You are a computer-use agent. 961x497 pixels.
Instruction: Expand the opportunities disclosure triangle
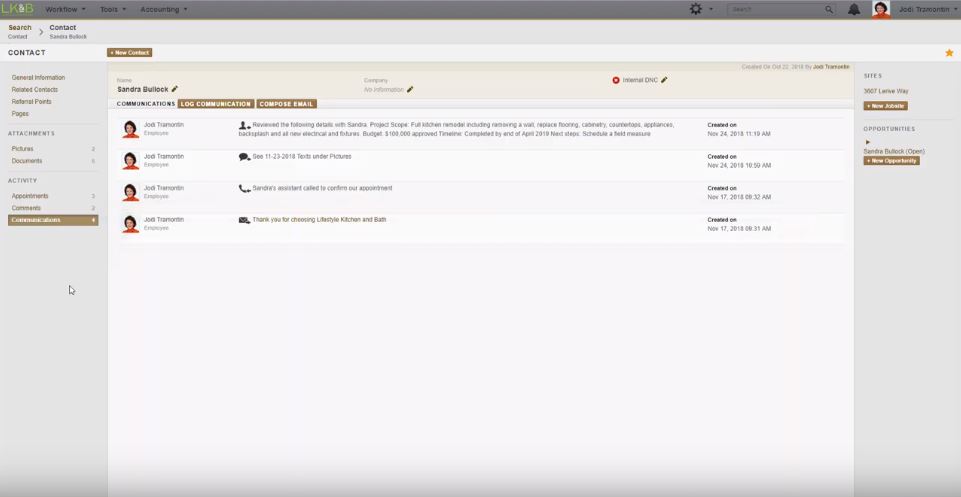pos(868,142)
